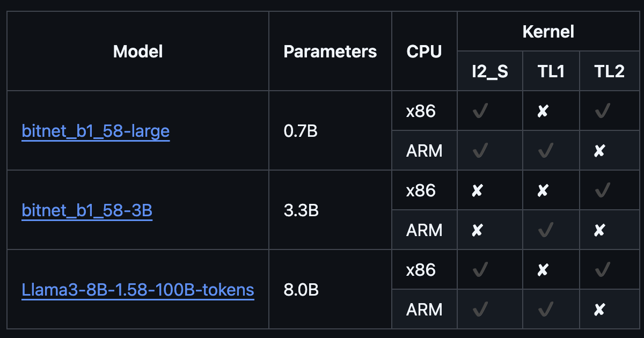
Task: Click the Parameters column header
Action: click(330, 52)
